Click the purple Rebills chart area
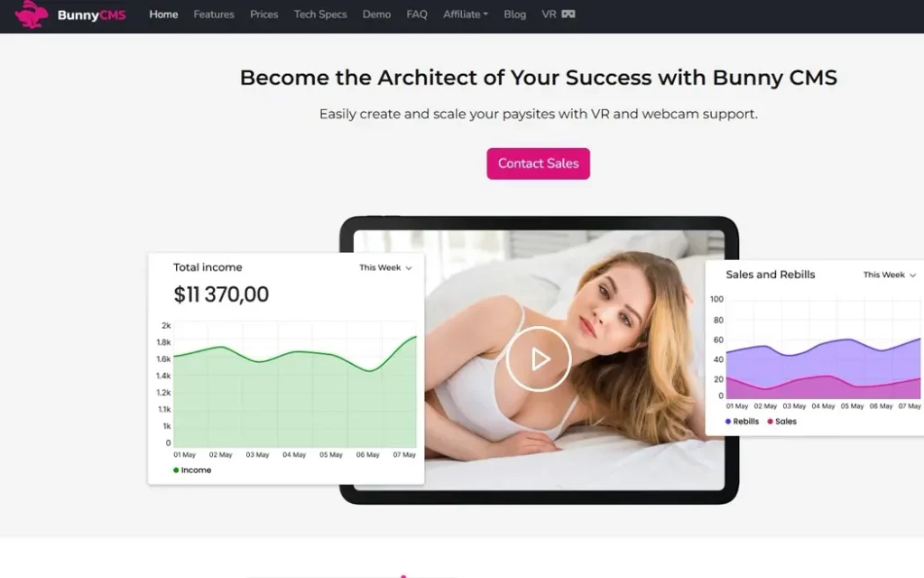924x578 pixels. (x=823, y=361)
